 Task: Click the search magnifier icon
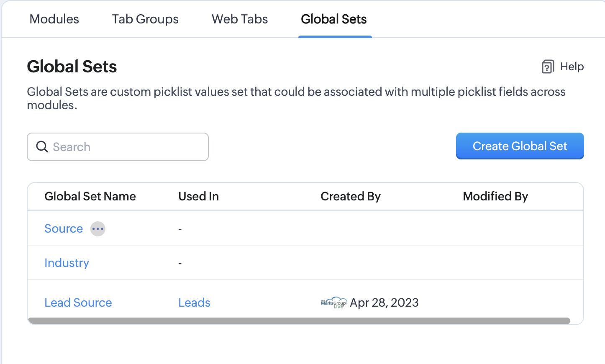[x=42, y=146]
